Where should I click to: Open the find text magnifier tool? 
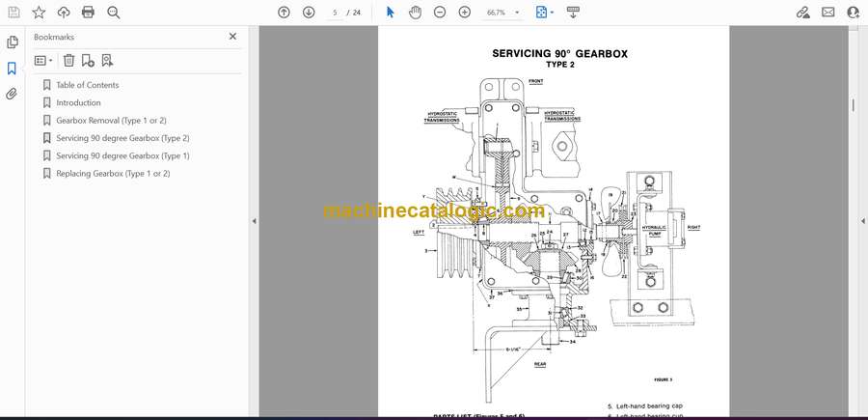tap(114, 13)
